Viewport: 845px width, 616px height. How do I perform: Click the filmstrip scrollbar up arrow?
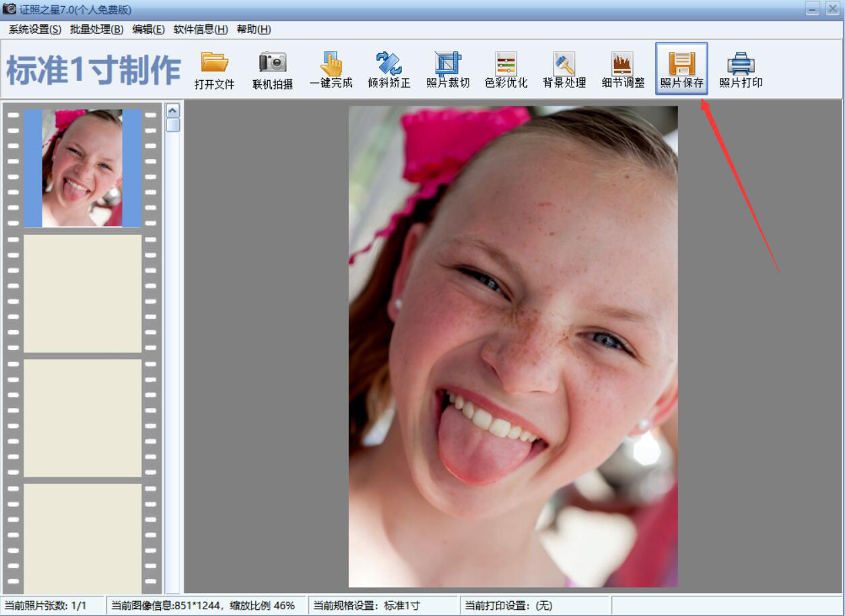click(173, 110)
